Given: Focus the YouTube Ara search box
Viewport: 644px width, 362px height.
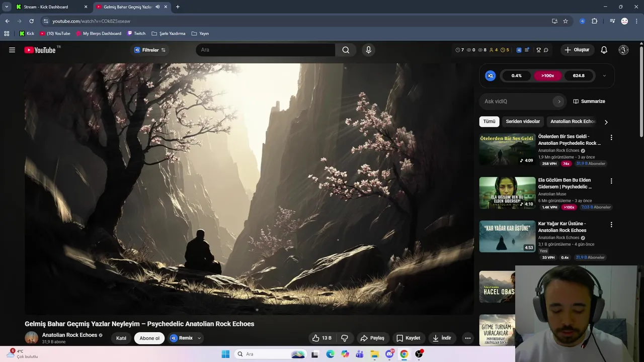Looking at the screenshot, I should click(266, 50).
